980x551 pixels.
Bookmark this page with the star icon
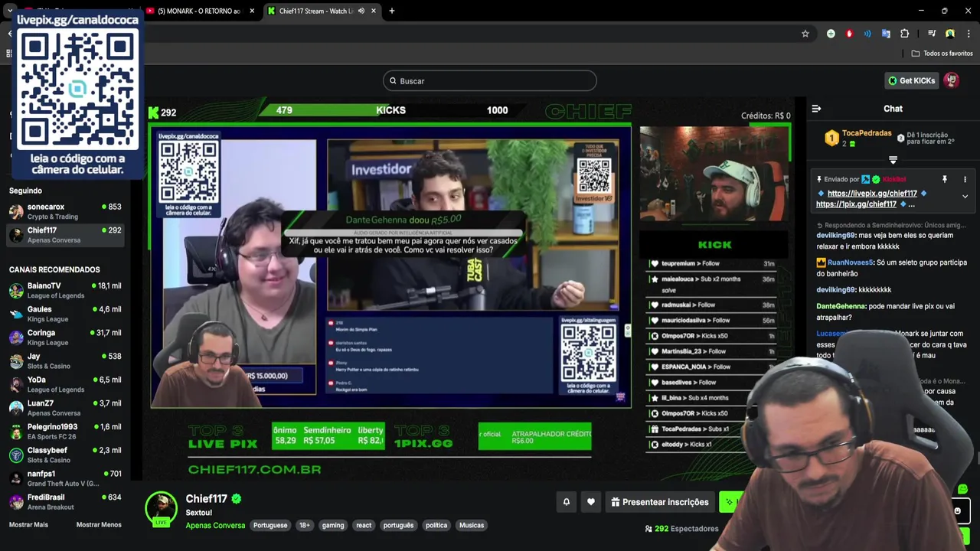pos(805,34)
